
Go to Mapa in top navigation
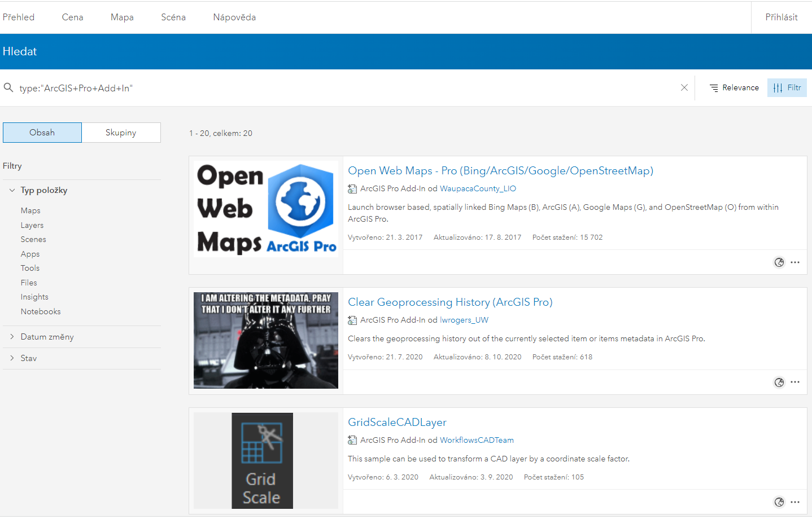(122, 17)
